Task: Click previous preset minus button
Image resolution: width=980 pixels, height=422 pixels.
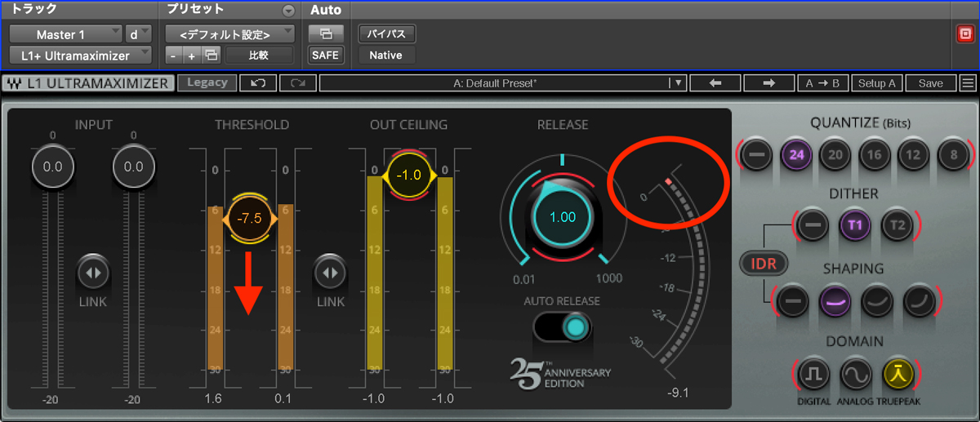Action: click(174, 56)
